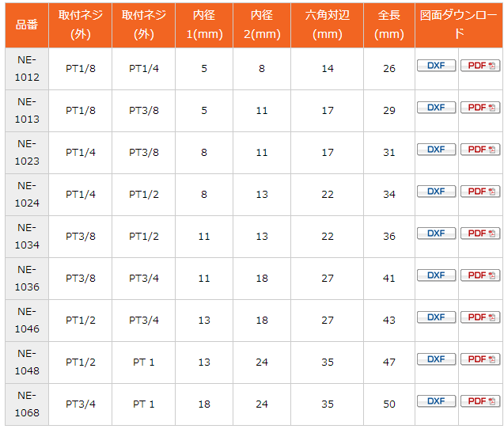This screenshot has height=429, width=504.
Task: Click DXF button in NE-1034 row
Action: [x=436, y=233]
